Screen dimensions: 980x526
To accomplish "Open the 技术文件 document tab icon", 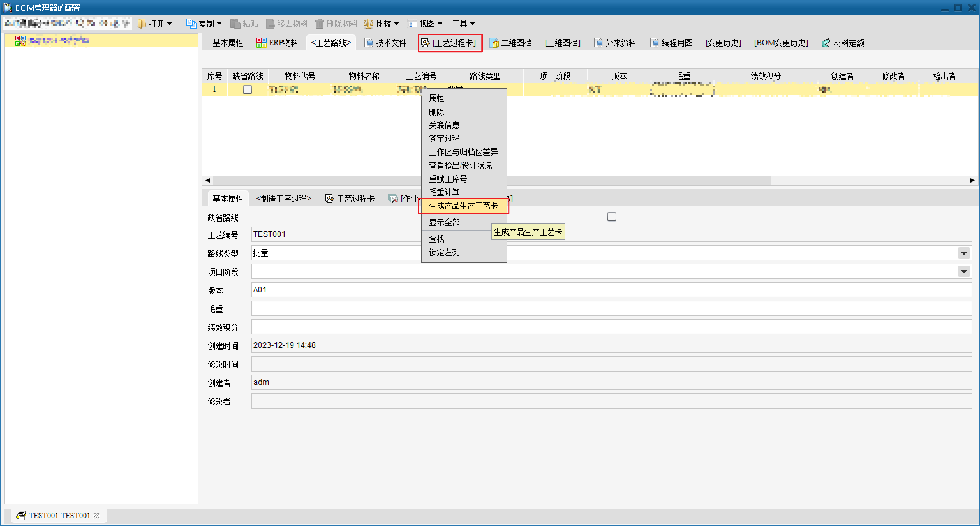I will pos(368,43).
